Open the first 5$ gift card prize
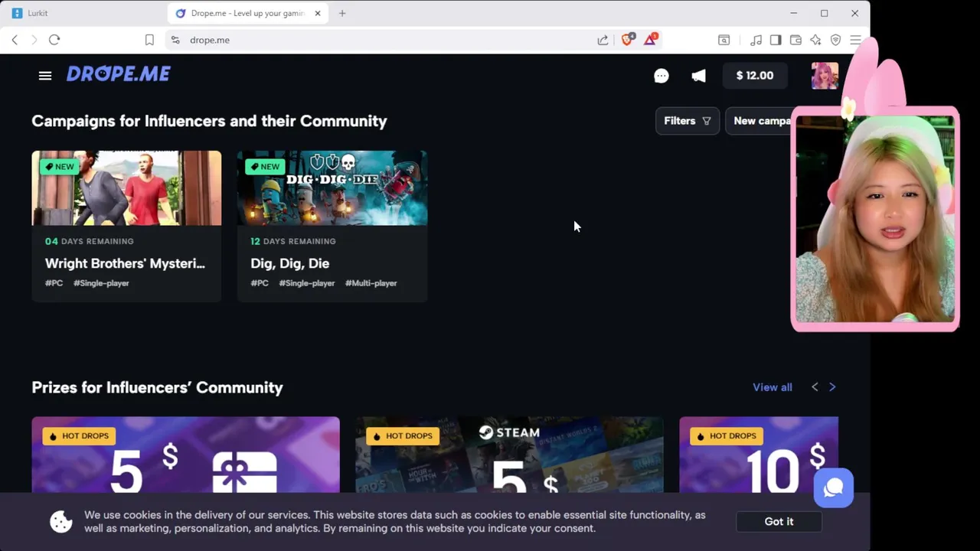The image size is (980, 551). pos(185,455)
